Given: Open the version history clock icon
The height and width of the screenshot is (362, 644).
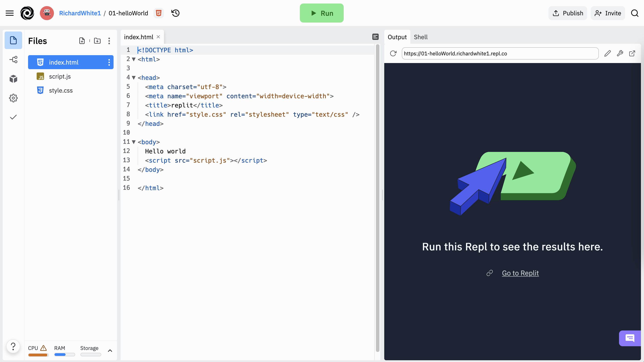Looking at the screenshot, I should pos(175,13).
